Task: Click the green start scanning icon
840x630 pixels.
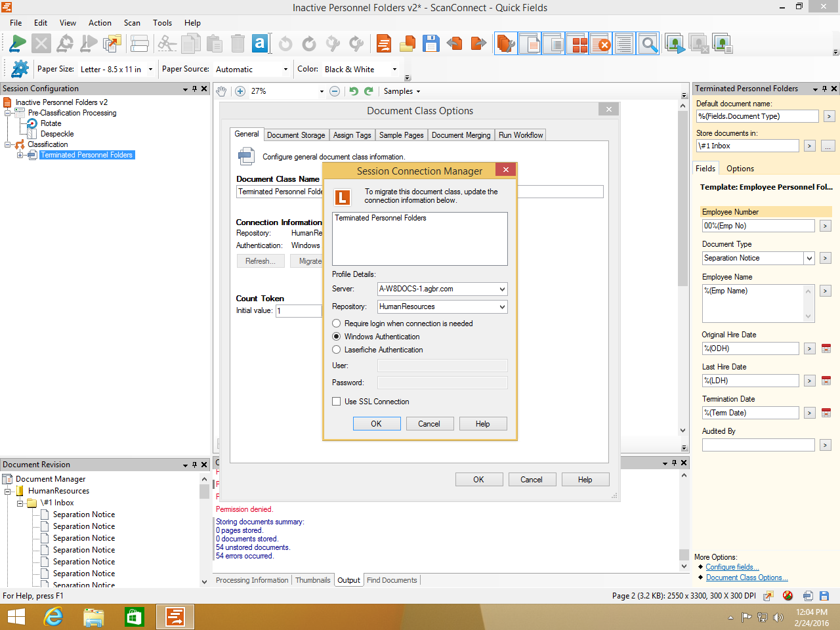Action: 17,44
